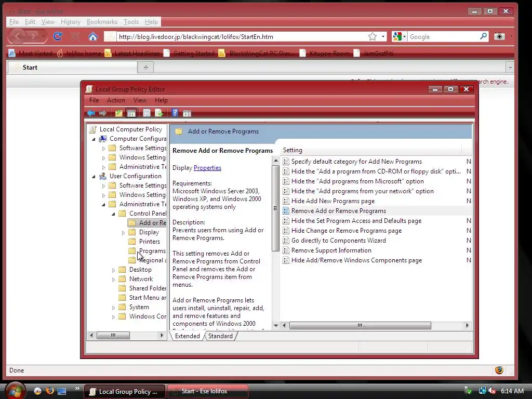Select 'Hide Add New Programs page' setting
Image resolution: width=532 pixels, height=399 pixels.
click(x=333, y=201)
